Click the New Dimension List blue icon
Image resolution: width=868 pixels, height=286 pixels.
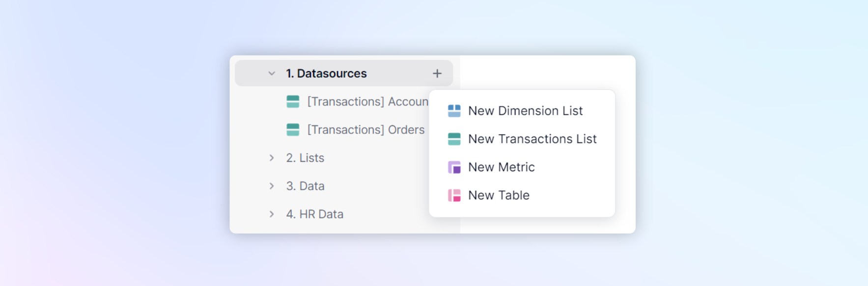454,111
